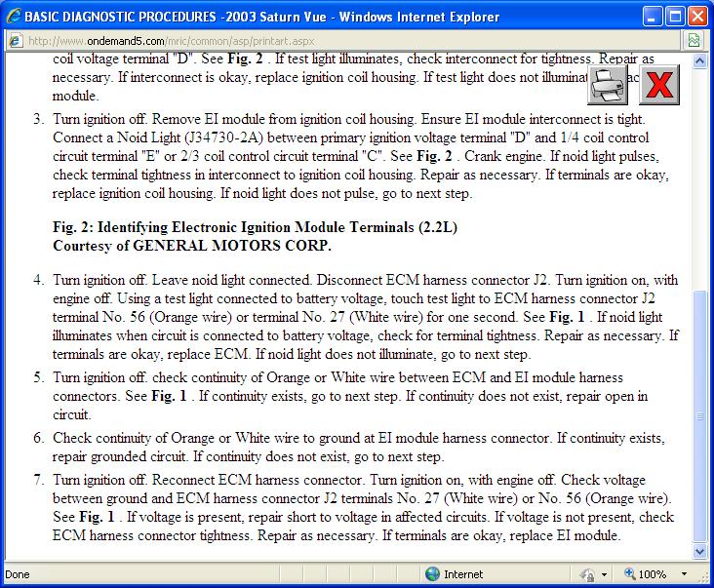Viewport: 714px width, 588px height.
Task: Click the Fig. 2 link in step 3
Action: pos(434,157)
